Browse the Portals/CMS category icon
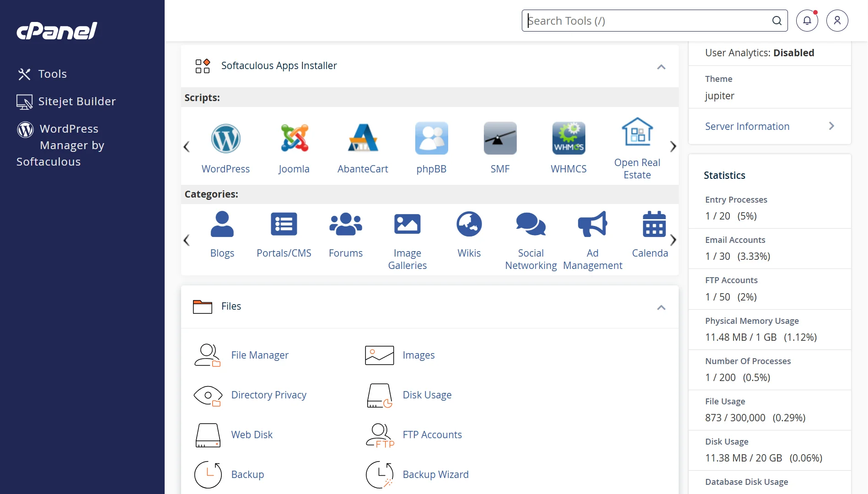868x494 pixels. pos(284,224)
